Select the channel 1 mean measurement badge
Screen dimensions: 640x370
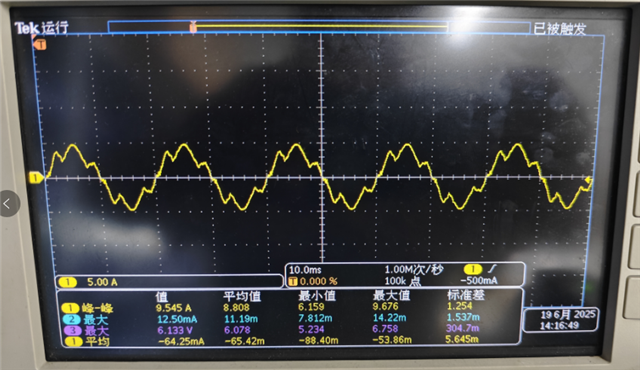(x=74, y=341)
